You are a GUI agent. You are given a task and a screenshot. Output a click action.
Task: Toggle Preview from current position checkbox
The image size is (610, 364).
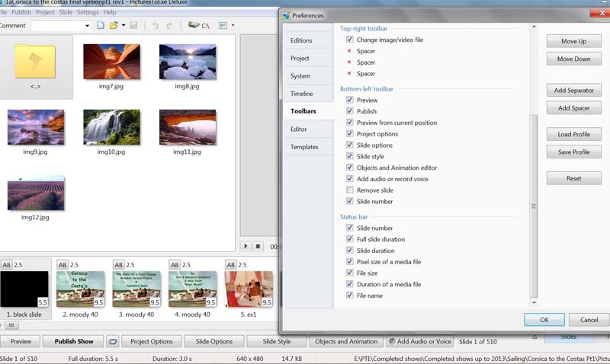(350, 123)
